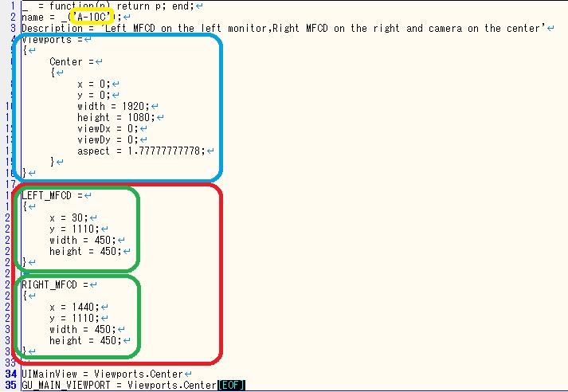Viewport: 568px width, 392px height.
Task: Click 'height = 1080;' in the Center block
Action: tap(116, 117)
